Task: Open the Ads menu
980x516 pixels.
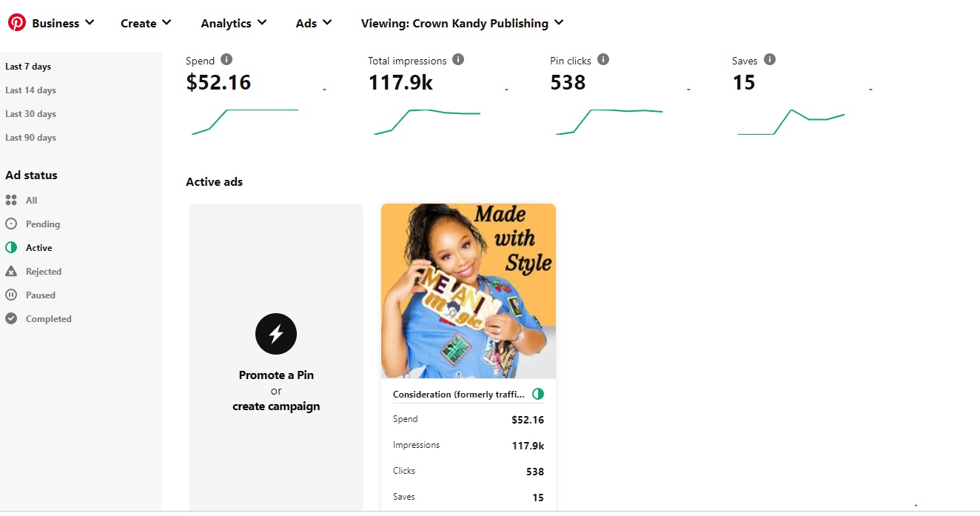Action: tap(314, 23)
